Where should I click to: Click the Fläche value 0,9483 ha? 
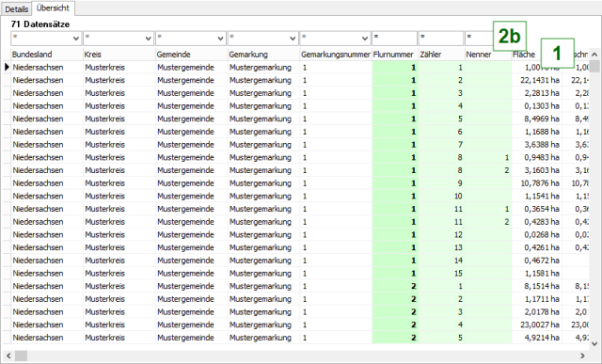click(537, 157)
